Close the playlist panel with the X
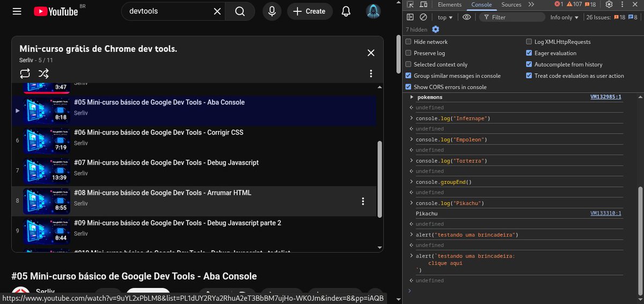644x304 pixels. click(x=371, y=53)
